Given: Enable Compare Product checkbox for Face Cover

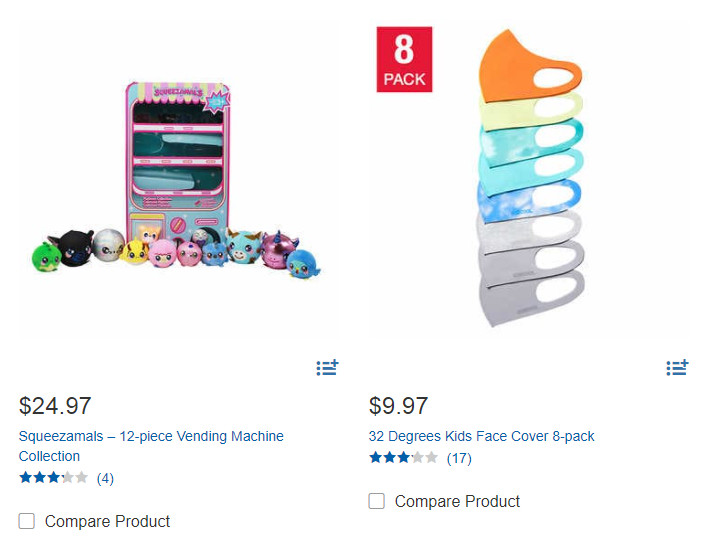Looking at the screenshot, I should click(377, 501).
